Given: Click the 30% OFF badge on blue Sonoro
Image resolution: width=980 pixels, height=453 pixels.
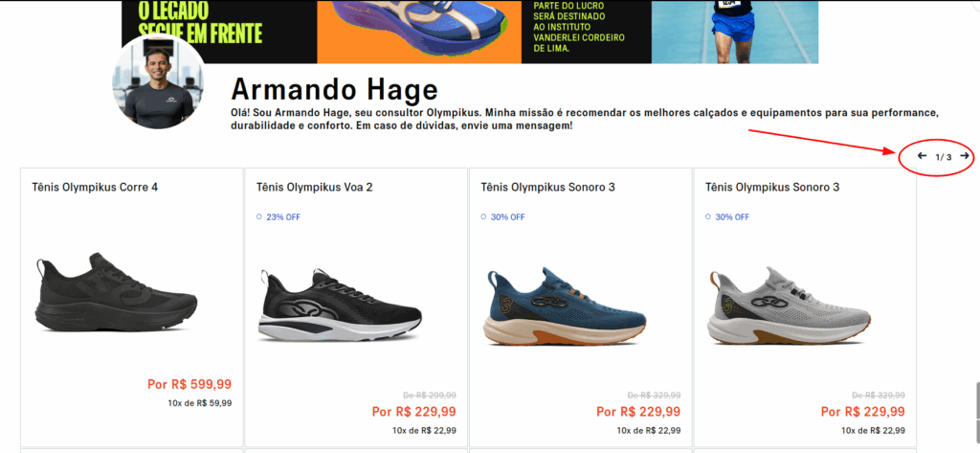Looking at the screenshot, I should (x=503, y=217).
